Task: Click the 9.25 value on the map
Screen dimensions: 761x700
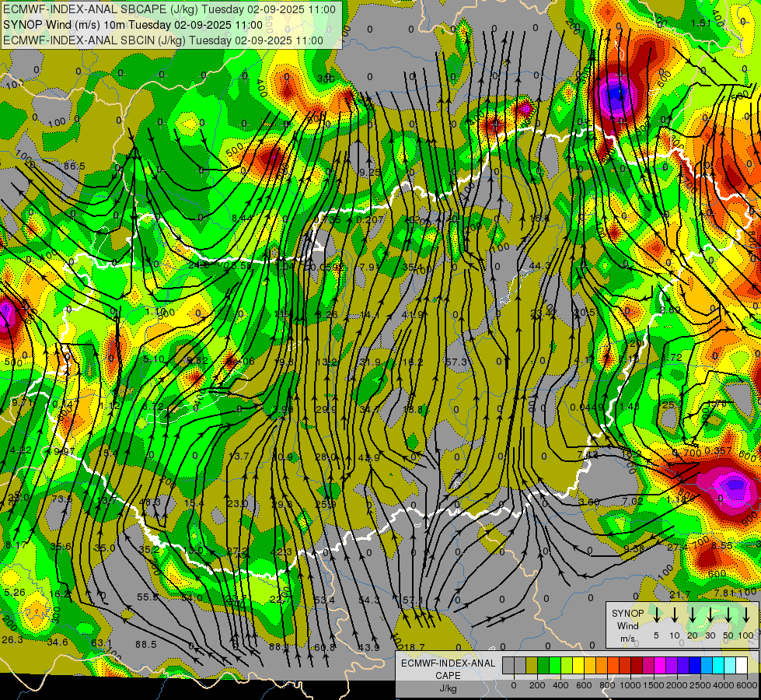Action: tap(370, 172)
